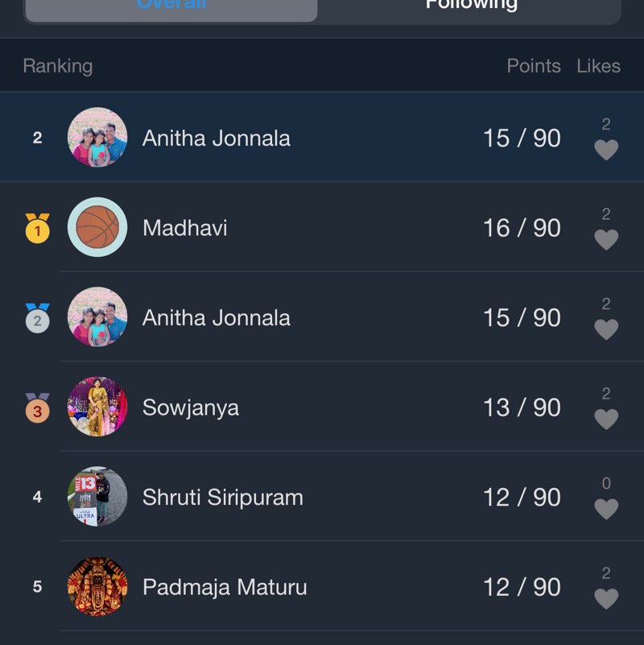Select the Ranking column header
Image resolution: width=644 pixels, height=645 pixels.
(x=58, y=66)
